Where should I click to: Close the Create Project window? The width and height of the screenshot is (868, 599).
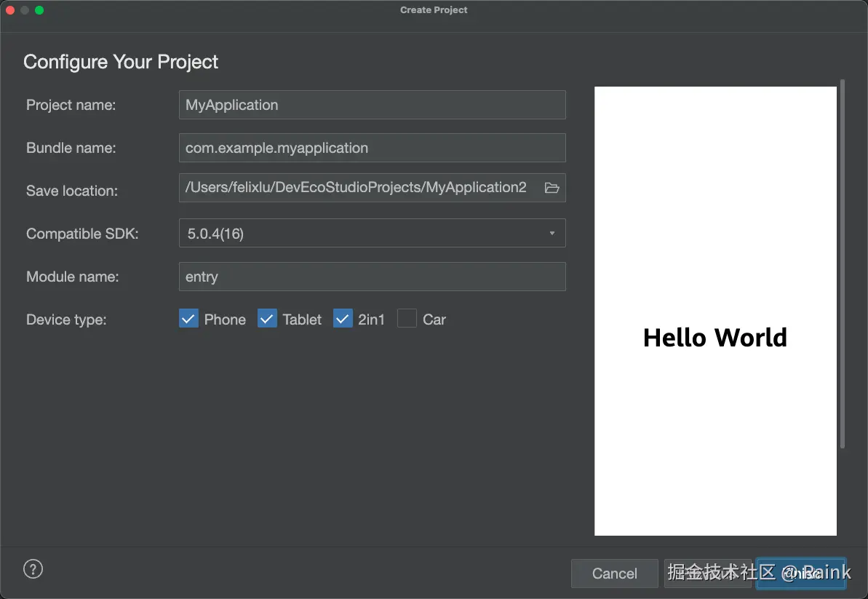coord(10,10)
